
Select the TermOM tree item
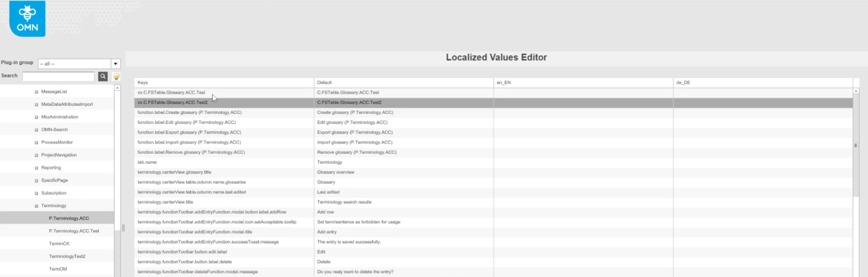(x=58, y=269)
